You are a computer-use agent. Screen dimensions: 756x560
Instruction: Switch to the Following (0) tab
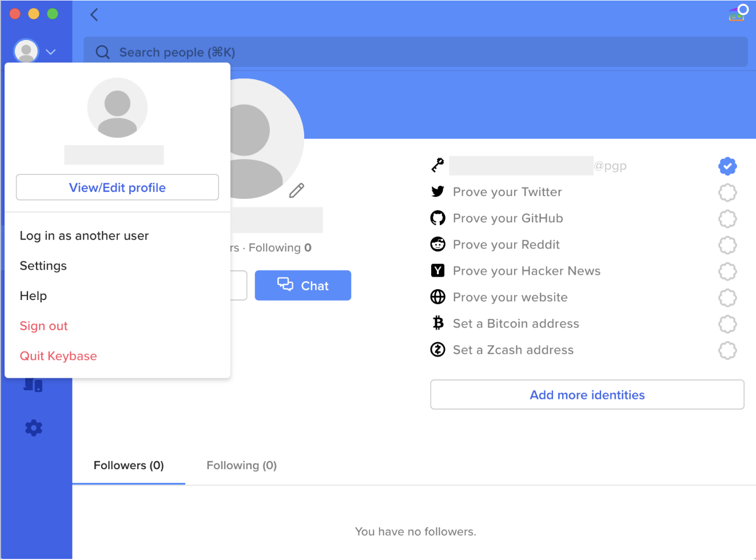point(241,466)
